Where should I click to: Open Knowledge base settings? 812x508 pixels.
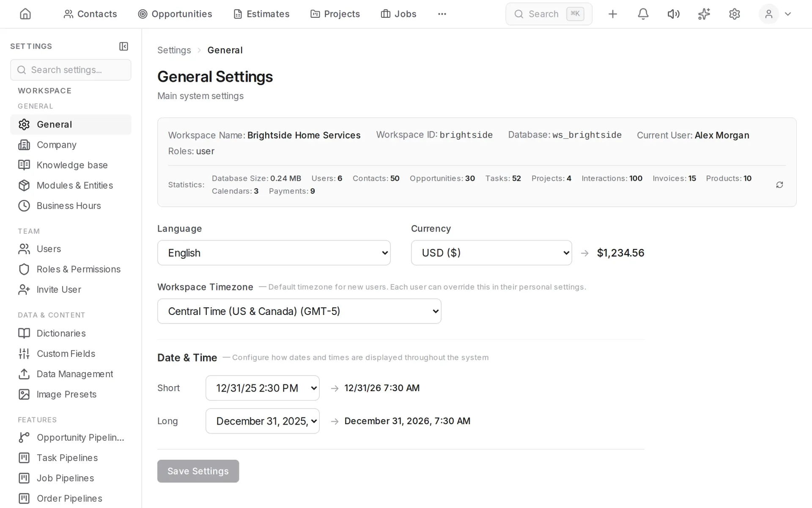[71, 165]
